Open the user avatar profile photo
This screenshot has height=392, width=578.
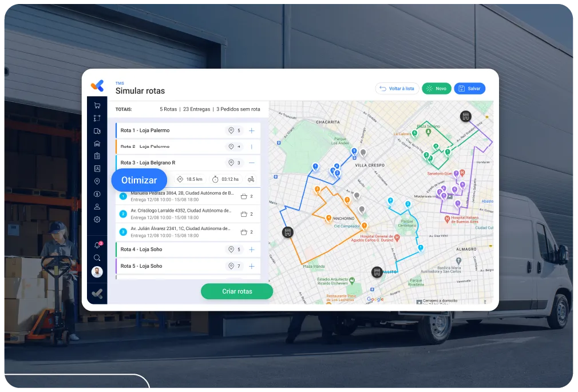(x=97, y=272)
